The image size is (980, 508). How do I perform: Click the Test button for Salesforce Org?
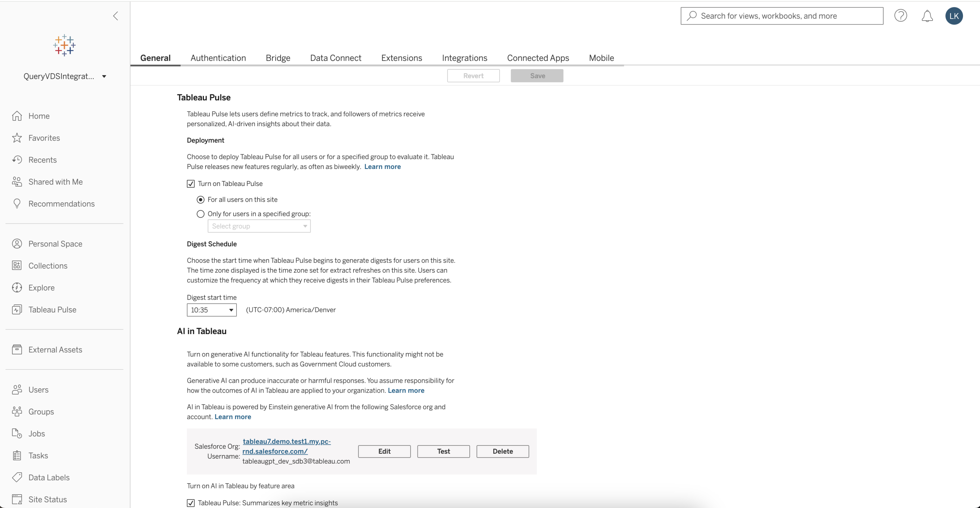pyautogui.click(x=443, y=451)
